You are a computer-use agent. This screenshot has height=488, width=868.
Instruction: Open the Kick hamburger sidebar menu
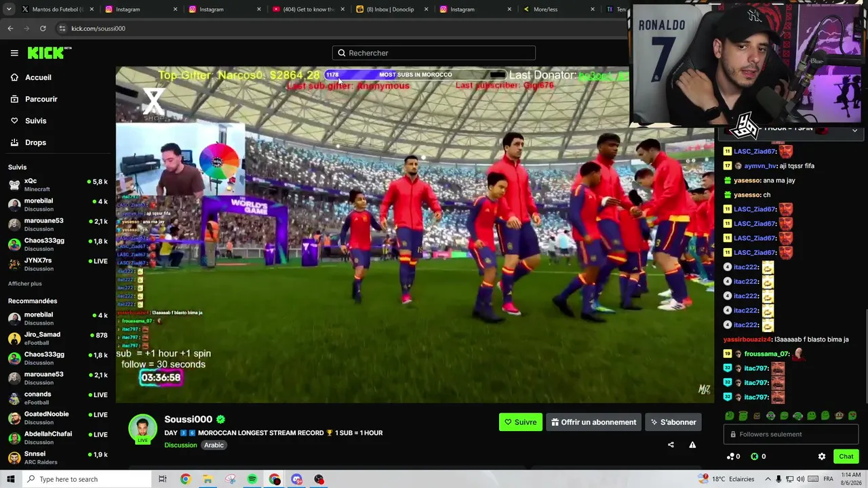(14, 53)
